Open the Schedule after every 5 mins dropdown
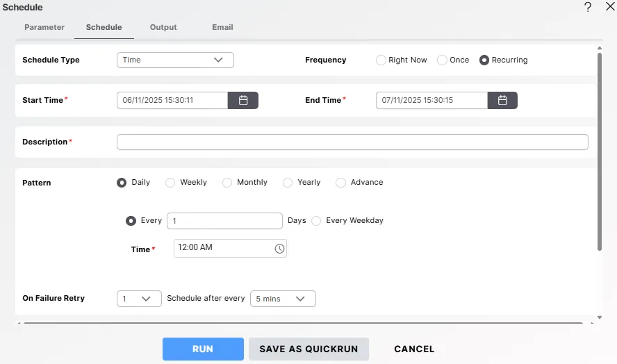Image resolution: width=617 pixels, height=364 pixels. tap(283, 299)
